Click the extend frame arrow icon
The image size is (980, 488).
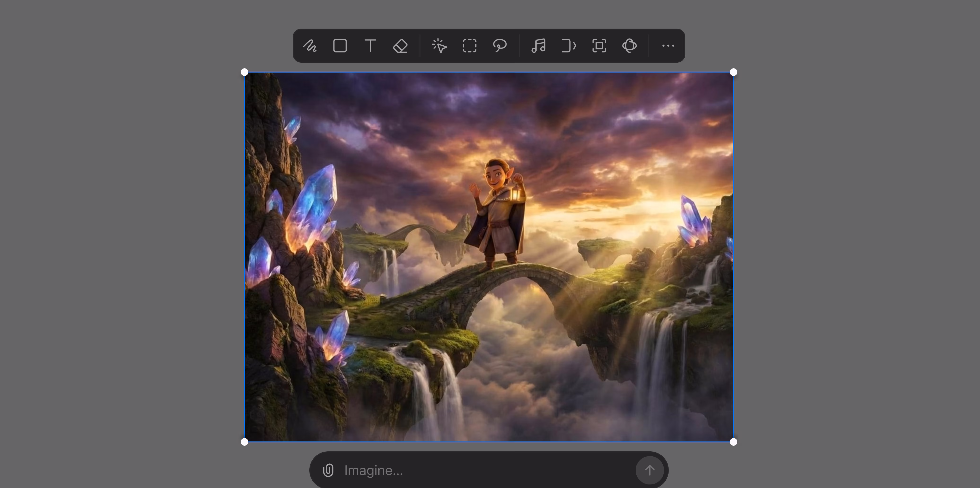point(569,46)
